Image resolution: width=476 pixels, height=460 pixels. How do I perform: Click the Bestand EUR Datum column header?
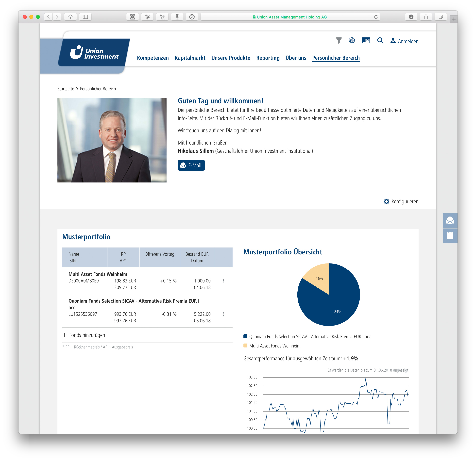click(x=197, y=257)
